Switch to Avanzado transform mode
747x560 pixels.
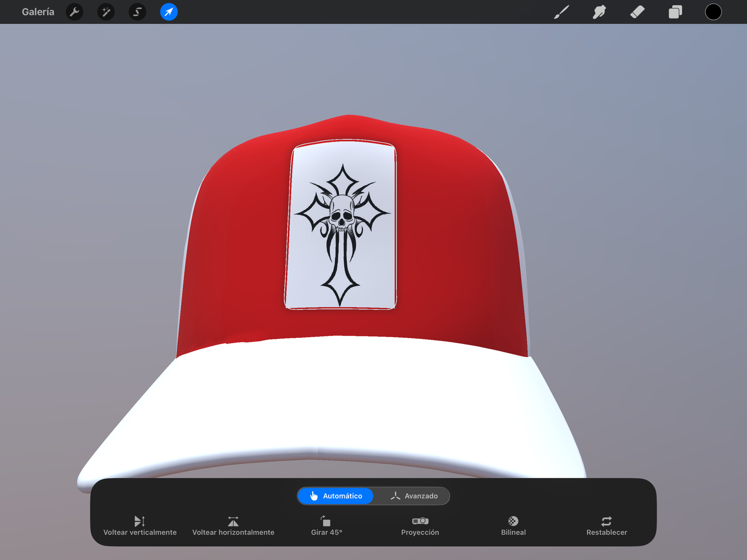(414, 496)
